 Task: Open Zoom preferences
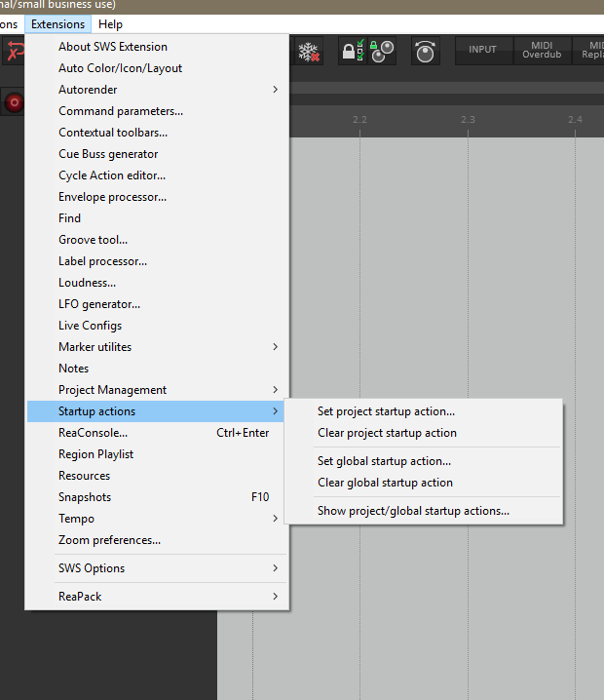(157, 540)
